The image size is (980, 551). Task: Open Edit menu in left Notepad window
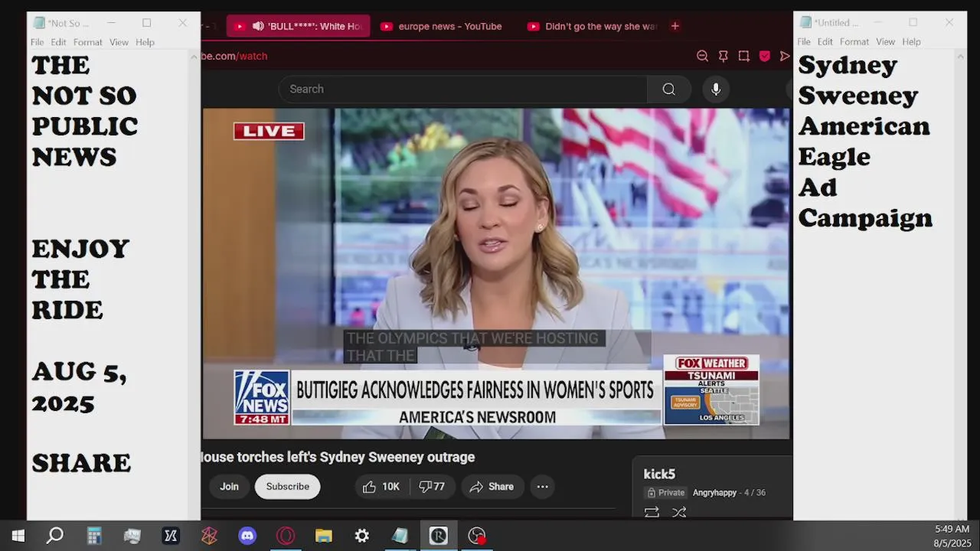(x=58, y=42)
